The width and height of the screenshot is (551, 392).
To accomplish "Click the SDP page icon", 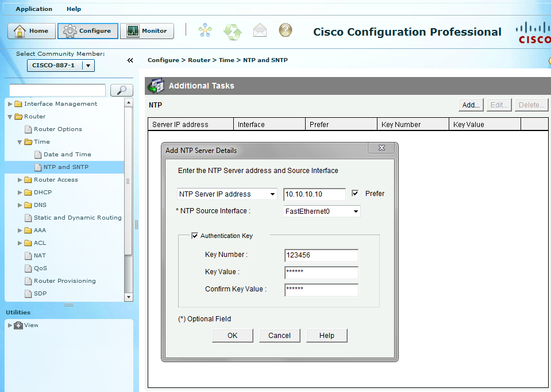I will [28, 294].
